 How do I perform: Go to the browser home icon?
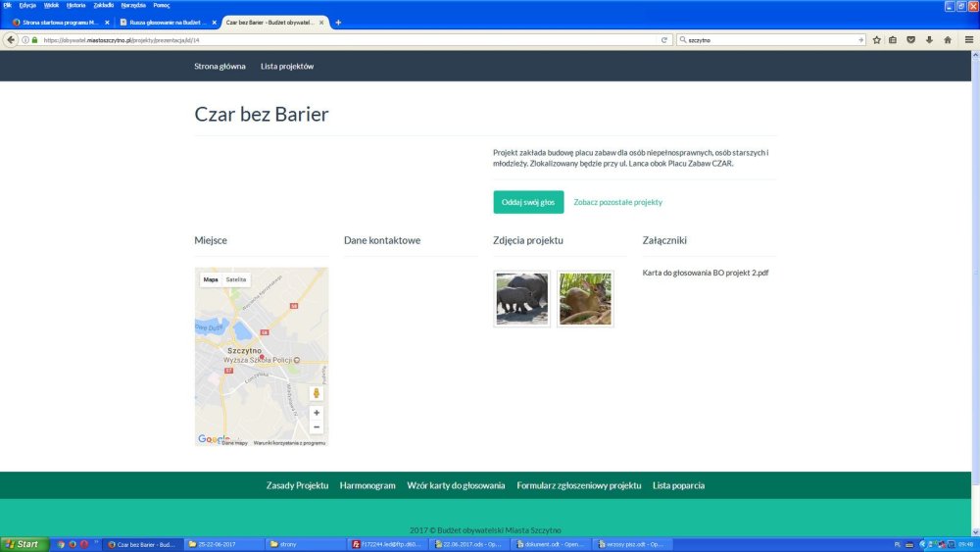(948, 40)
